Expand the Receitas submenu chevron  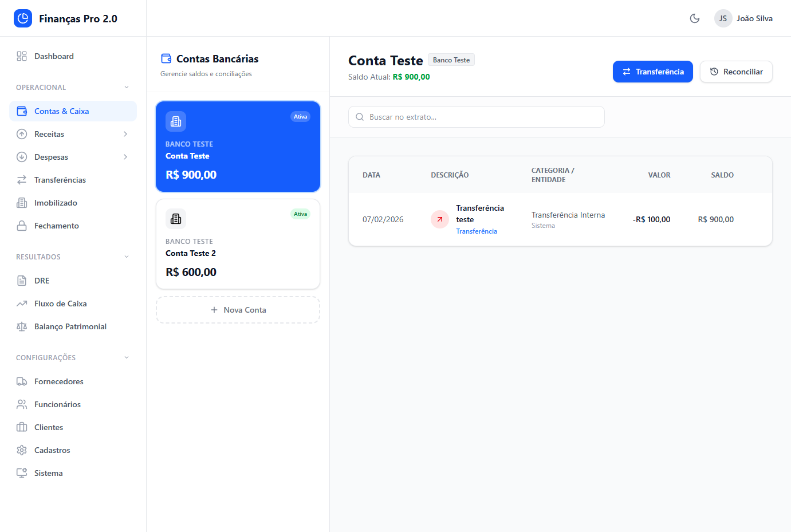pos(125,134)
